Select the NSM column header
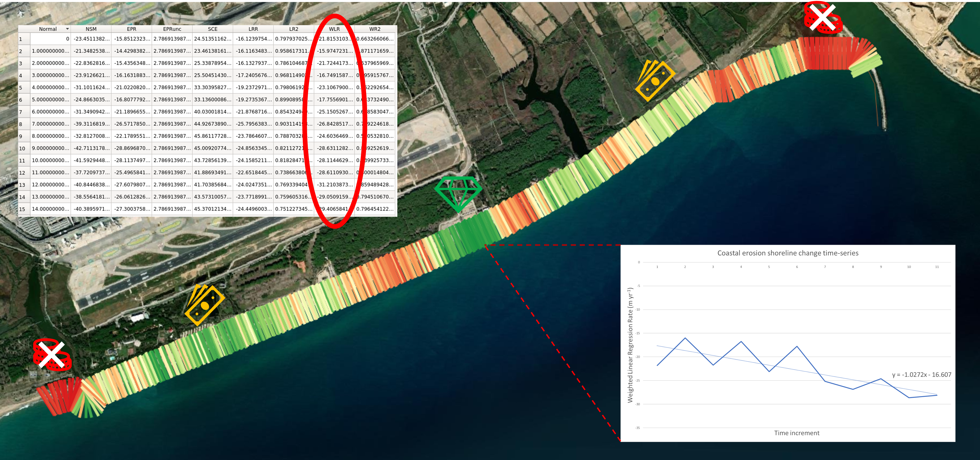Image resolution: width=980 pixels, height=460 pixels. pos(91,29)
